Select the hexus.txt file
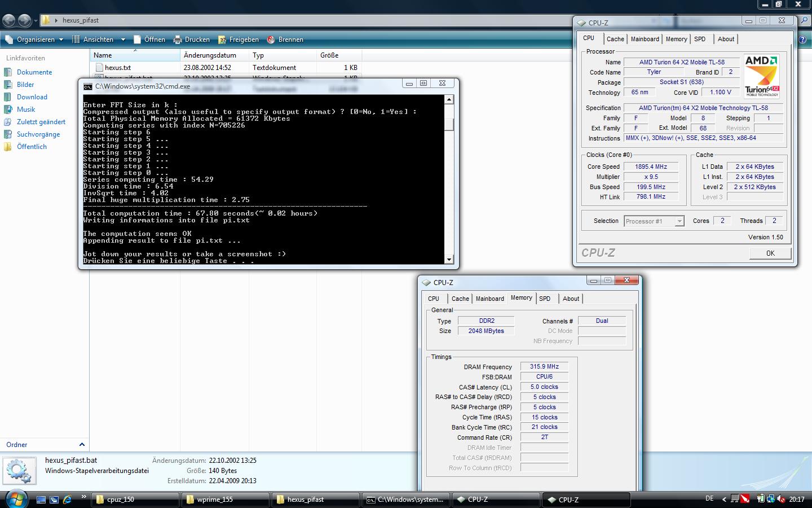The height and width of the screenshot is (508, 812). coord(117,68)
